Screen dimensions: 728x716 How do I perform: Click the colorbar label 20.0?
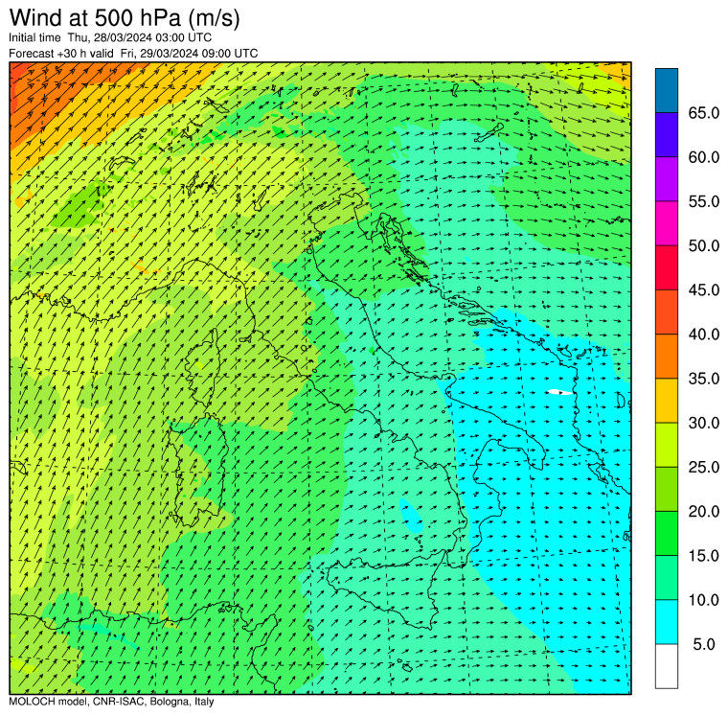click(x=704, y=511)
